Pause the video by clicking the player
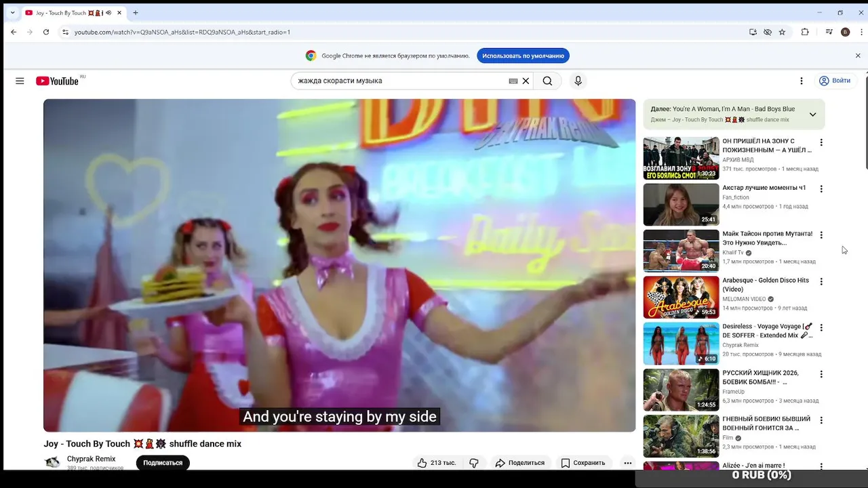This screenshot has width=868, height=488. tap(340, 265)
